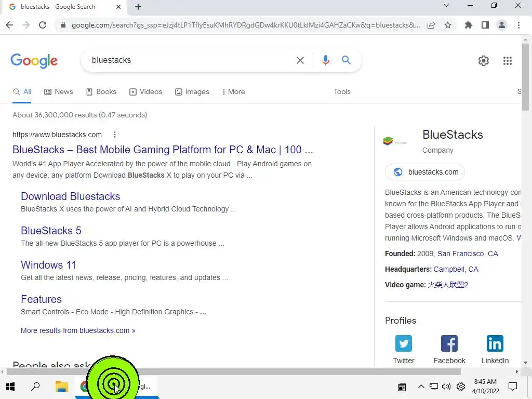The image size is (532, 399).
Task: Open the volume speaker icon
Action: pyautogui.click(x=446, y=387)
